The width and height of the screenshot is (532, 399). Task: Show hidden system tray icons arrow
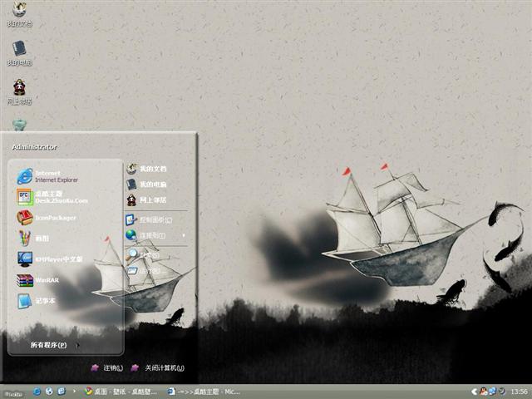474,392
